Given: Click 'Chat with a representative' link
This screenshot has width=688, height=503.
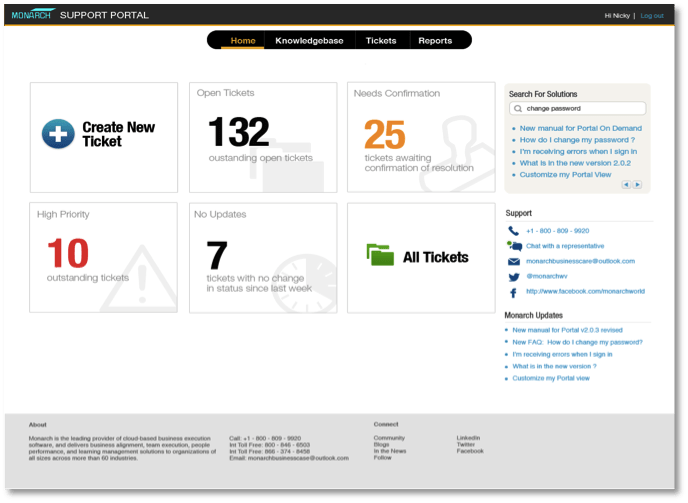Looking at the screenshot, I should pos(565,246).
